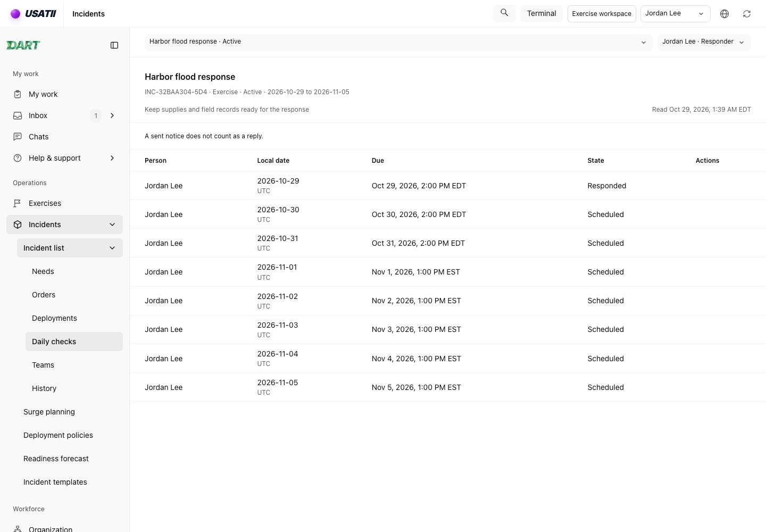Open the Needs menu item

74,271
